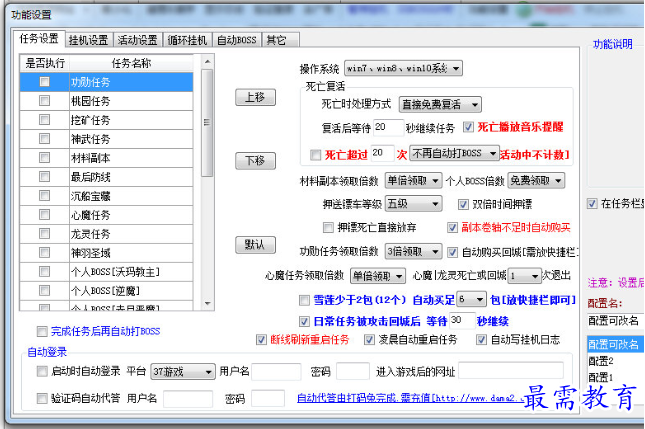Open the 其它 tab
Screen dimensions: 645x429
(281, 40)
